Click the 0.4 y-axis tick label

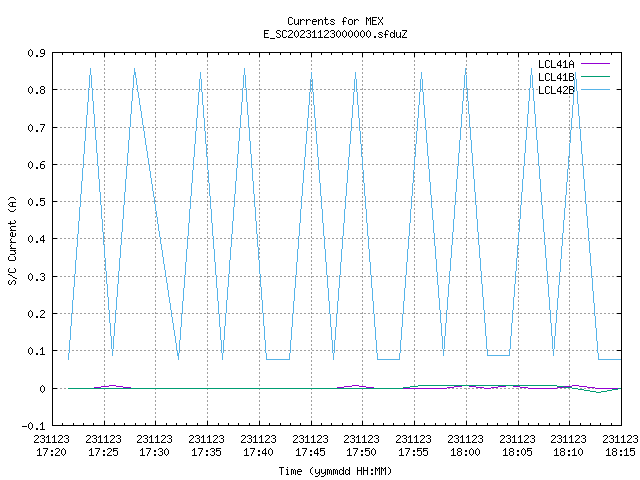pyautogui.click(x=36, y=239)
